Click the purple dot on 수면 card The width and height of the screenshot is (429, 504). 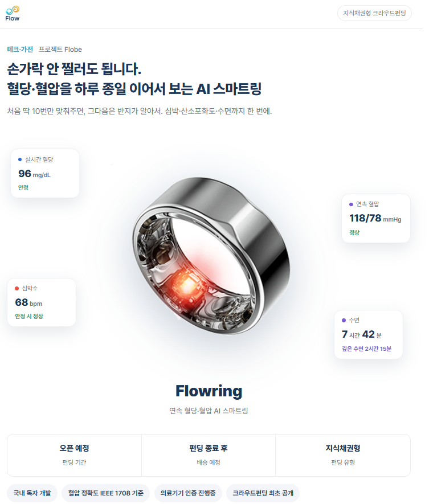point(344,320)
